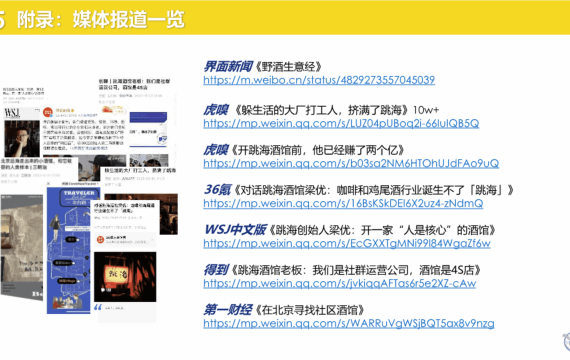Screen dimensions: 570x360
Task: Click the WSJ中文版 source name
Action: (235, 230)
